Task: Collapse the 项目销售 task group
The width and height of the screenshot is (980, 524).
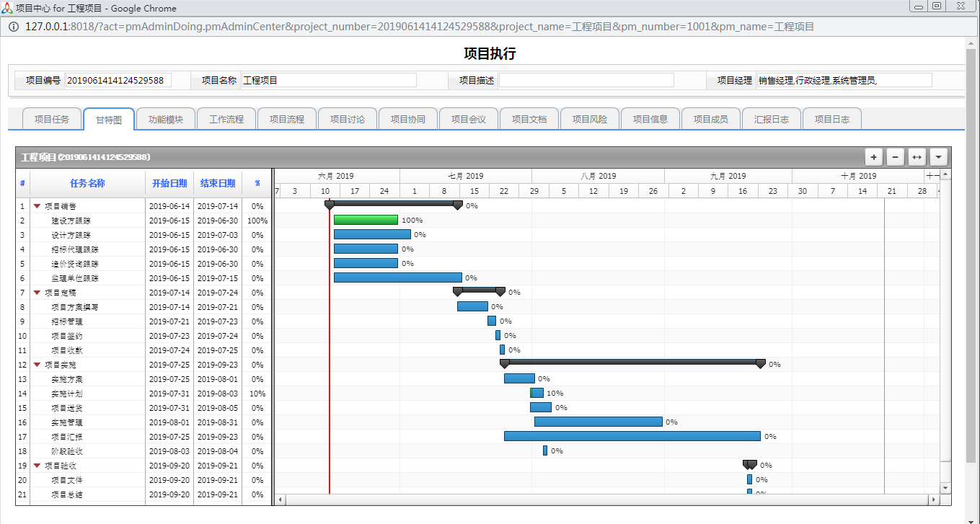Action: click(x=37, y=206)
